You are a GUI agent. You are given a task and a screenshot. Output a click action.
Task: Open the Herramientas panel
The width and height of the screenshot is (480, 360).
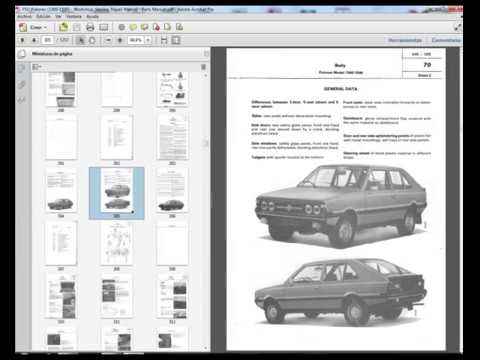[405, 40]
